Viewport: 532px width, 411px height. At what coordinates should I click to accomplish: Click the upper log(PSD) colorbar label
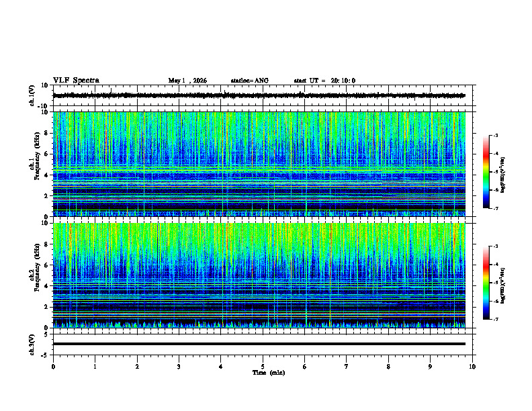point(502,175)
